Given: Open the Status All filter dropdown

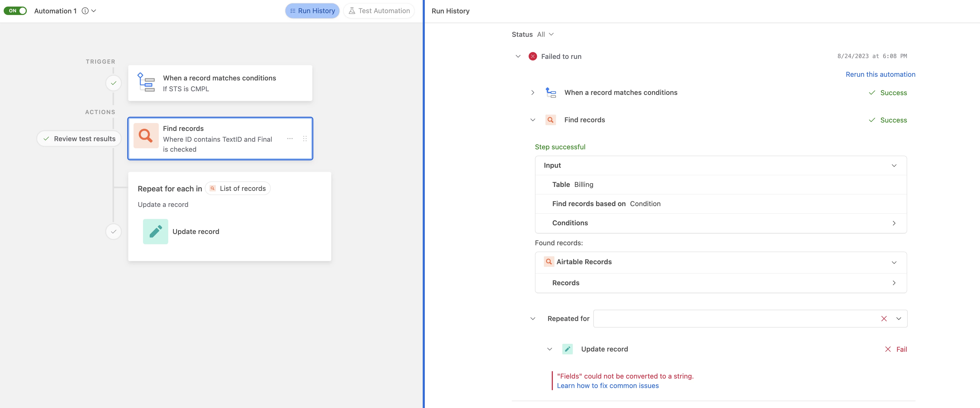Looking at the screenshot, I should 545,34.
